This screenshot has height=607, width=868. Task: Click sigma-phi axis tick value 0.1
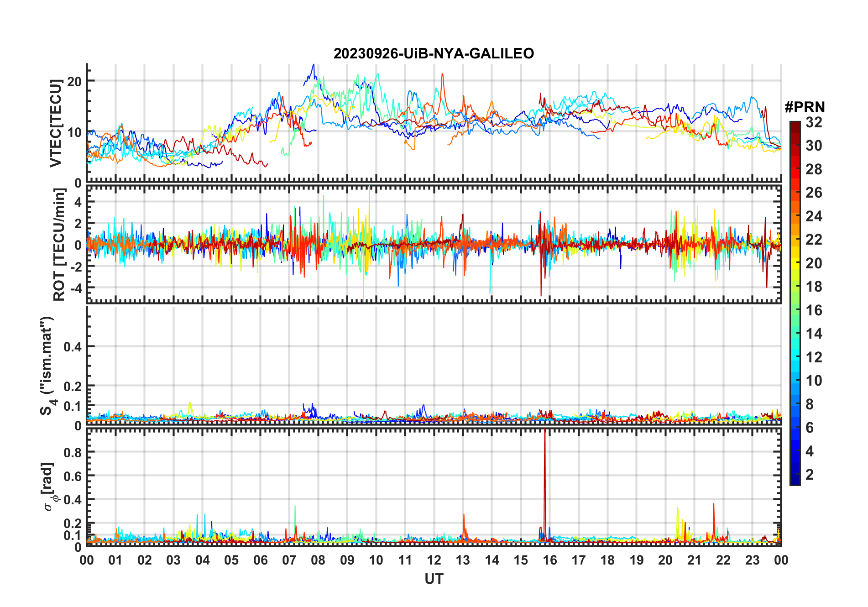tap(73, 535)
